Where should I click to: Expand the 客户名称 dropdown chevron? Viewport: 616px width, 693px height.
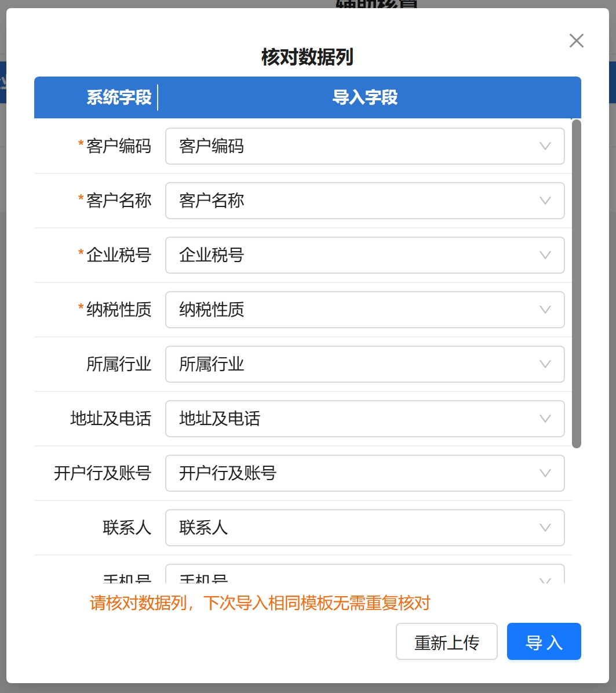coord(545,201)
